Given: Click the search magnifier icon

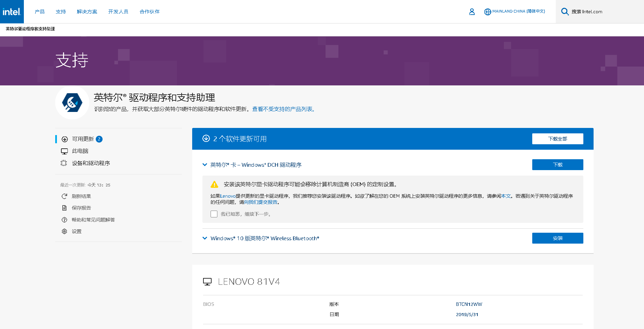Looking at the screenshot, I should click(x=565, y=12).
